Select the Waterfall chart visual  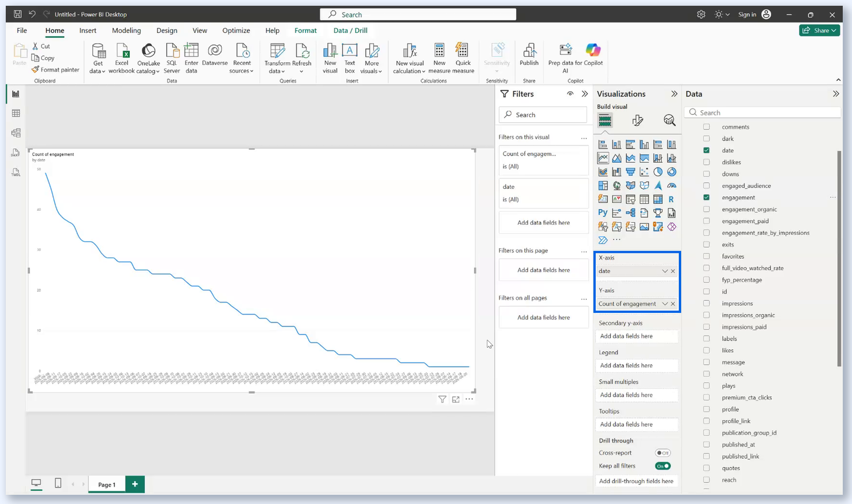pyautogui.click(x=616, y=172)
